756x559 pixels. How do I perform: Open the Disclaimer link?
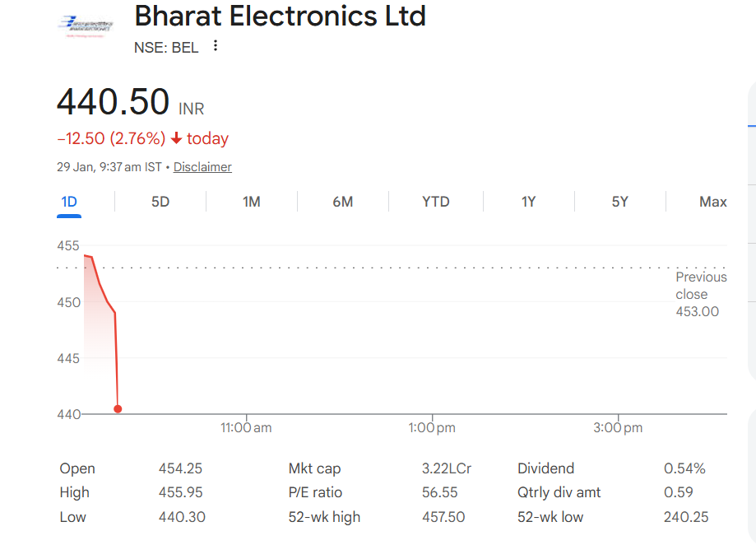click(x=202, y=167)
